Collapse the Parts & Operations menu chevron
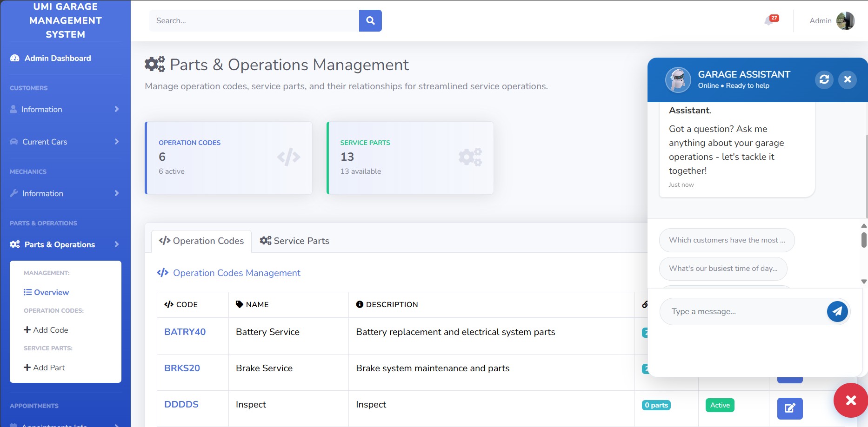Viewport: 868px width, 427px height. [x=117, y=244]
